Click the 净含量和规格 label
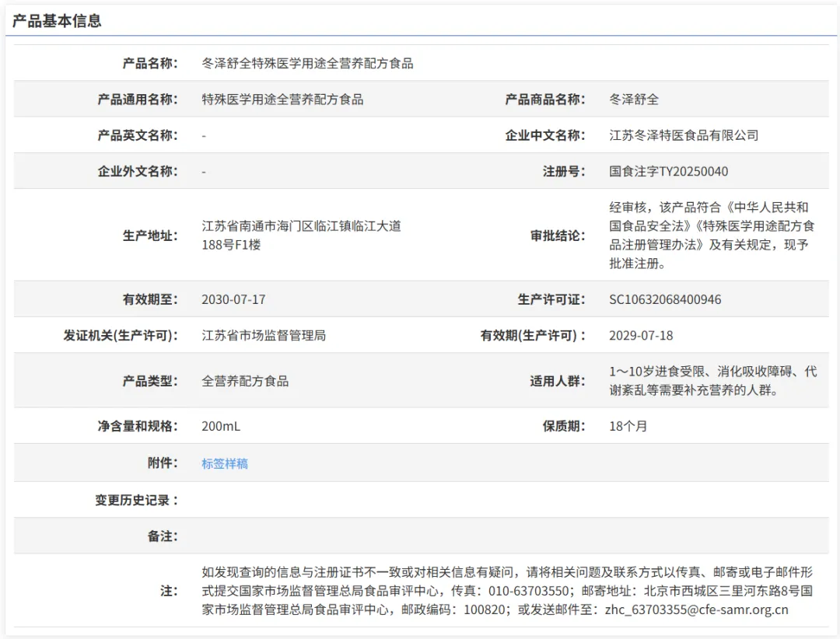The height and width of the screenshot is (639, 840). point(138,426)
